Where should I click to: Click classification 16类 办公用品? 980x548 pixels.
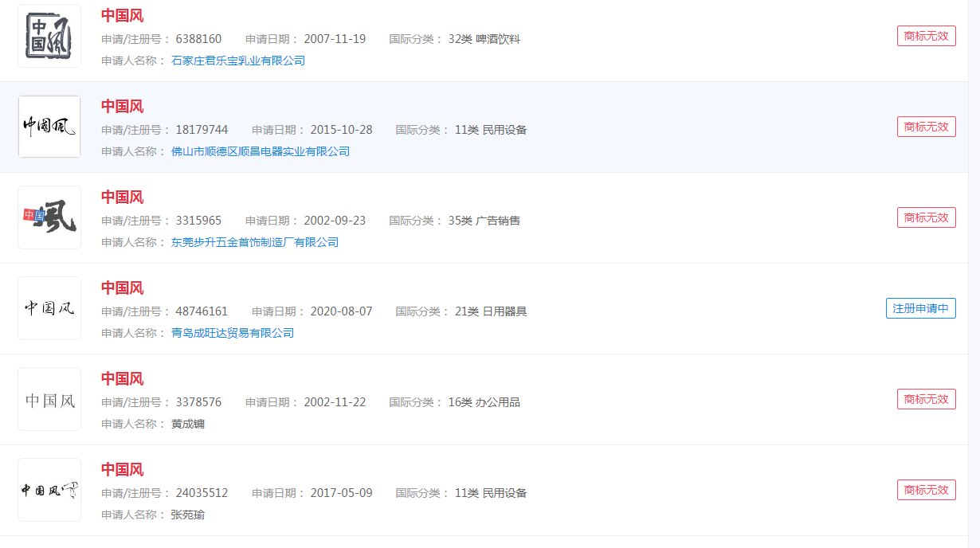point(484,402)
